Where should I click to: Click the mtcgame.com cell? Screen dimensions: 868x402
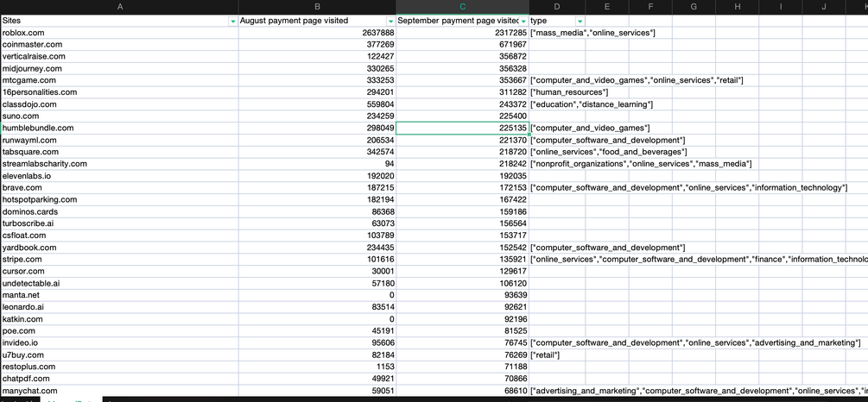point(119,80)
